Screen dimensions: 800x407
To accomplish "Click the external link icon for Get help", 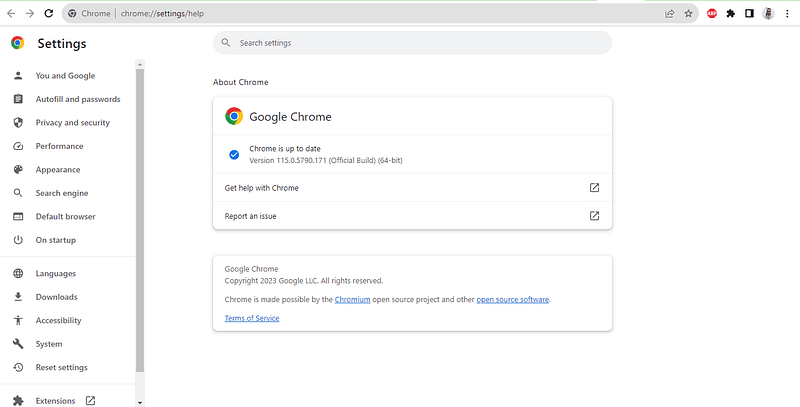I will click(x=594, y=188).
